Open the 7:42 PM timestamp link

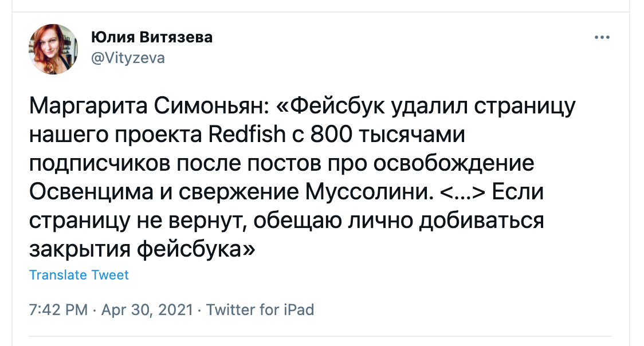pyautogui.click(x=58, y=309)
